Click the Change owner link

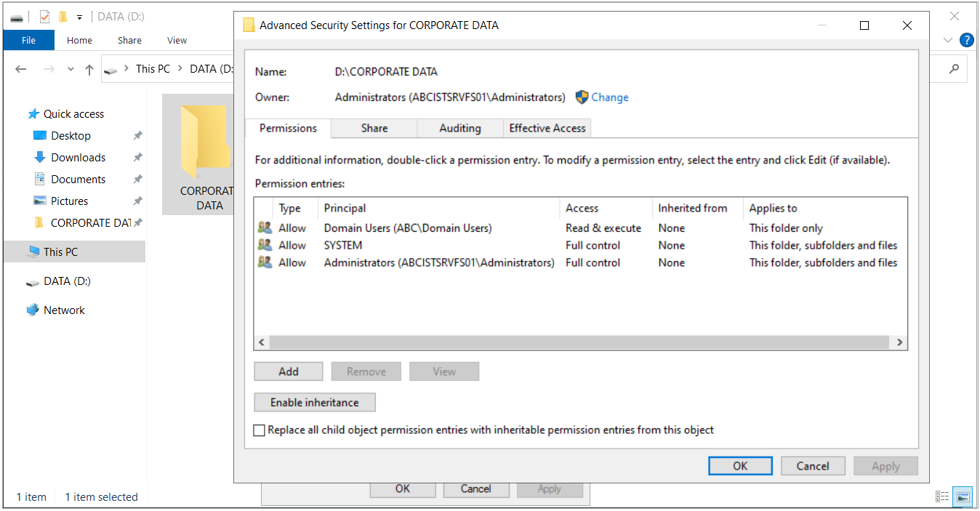tap(610, 97)
